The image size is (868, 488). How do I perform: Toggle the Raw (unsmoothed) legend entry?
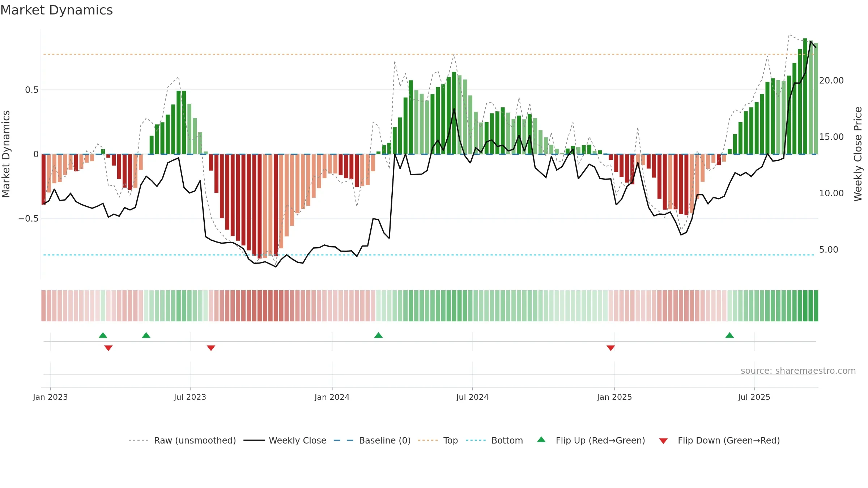(x=182, y=440)
